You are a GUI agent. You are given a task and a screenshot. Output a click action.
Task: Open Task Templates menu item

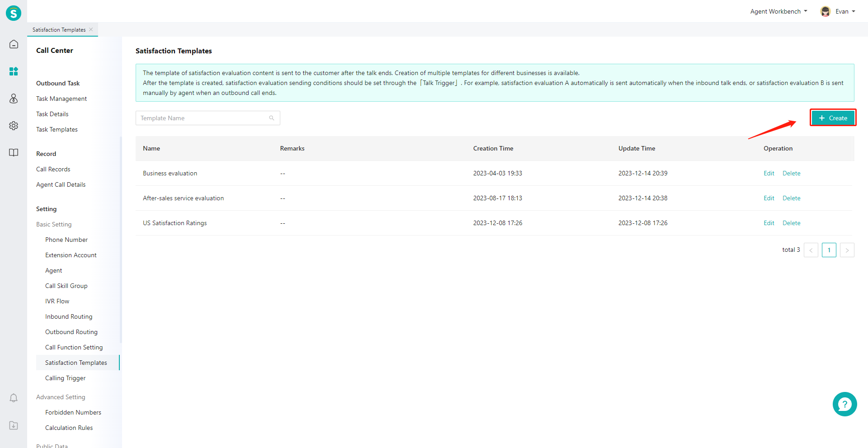point(57,129)
